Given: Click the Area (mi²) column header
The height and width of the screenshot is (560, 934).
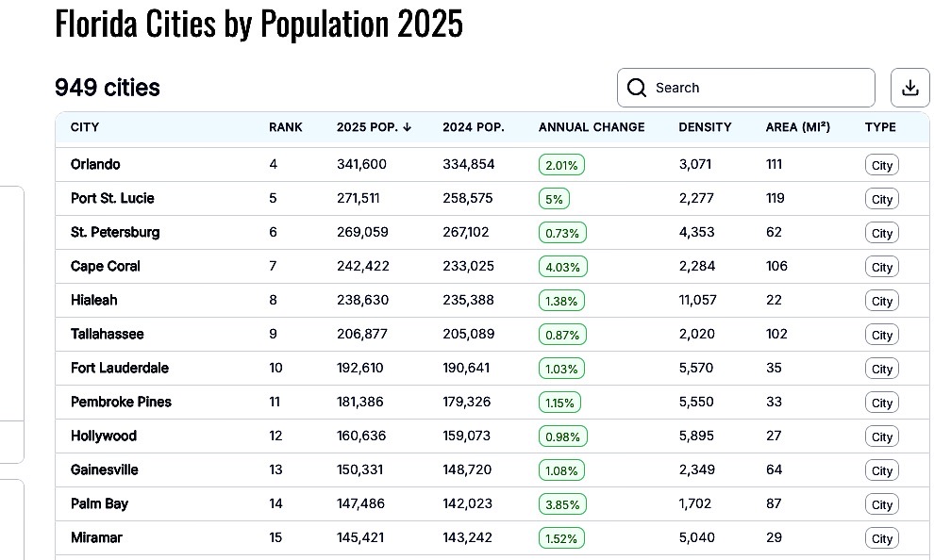Looking at the screenshot, I should 798,127.
